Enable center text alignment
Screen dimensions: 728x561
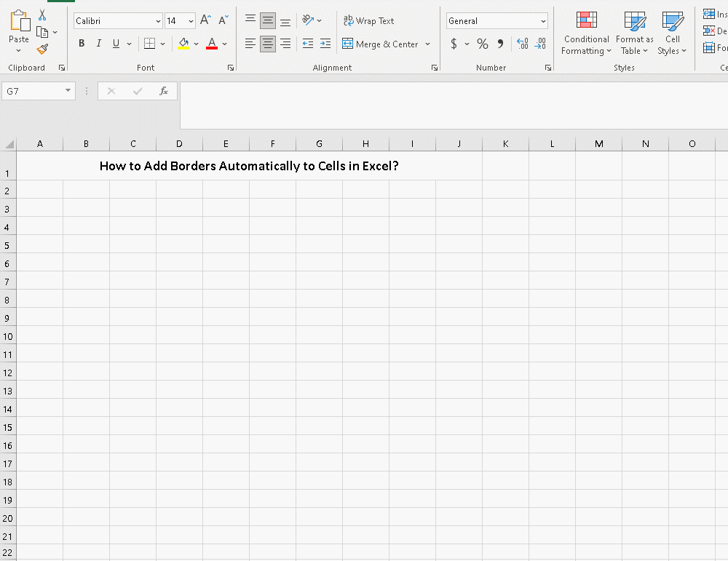point(267,44)
